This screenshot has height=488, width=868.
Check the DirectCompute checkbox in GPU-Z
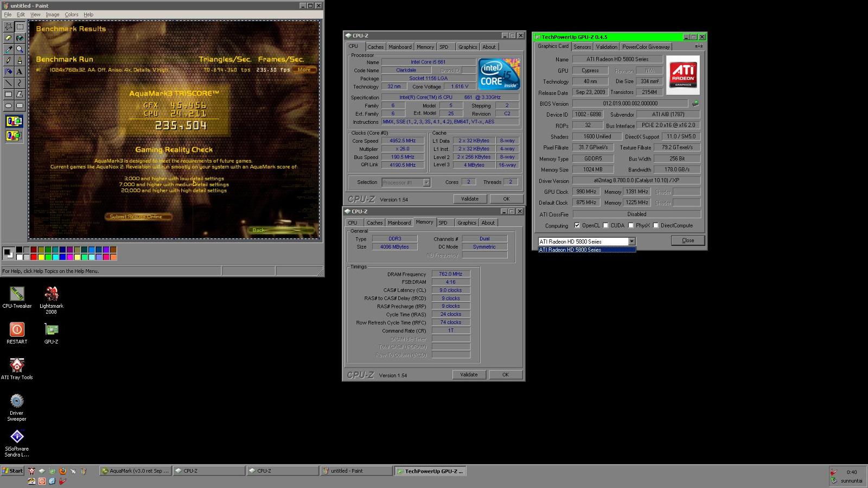coord(655,225)
